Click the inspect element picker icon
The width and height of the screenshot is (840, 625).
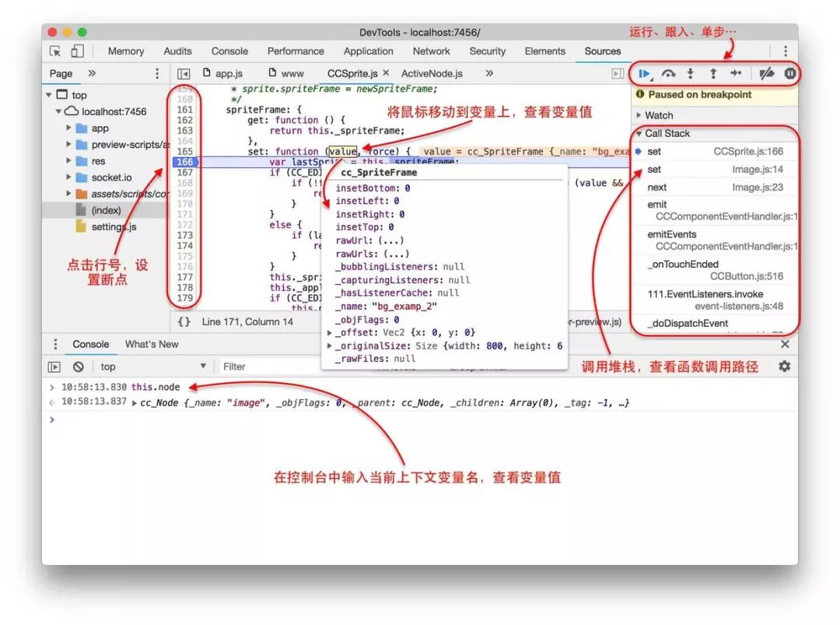pos(54,51)
